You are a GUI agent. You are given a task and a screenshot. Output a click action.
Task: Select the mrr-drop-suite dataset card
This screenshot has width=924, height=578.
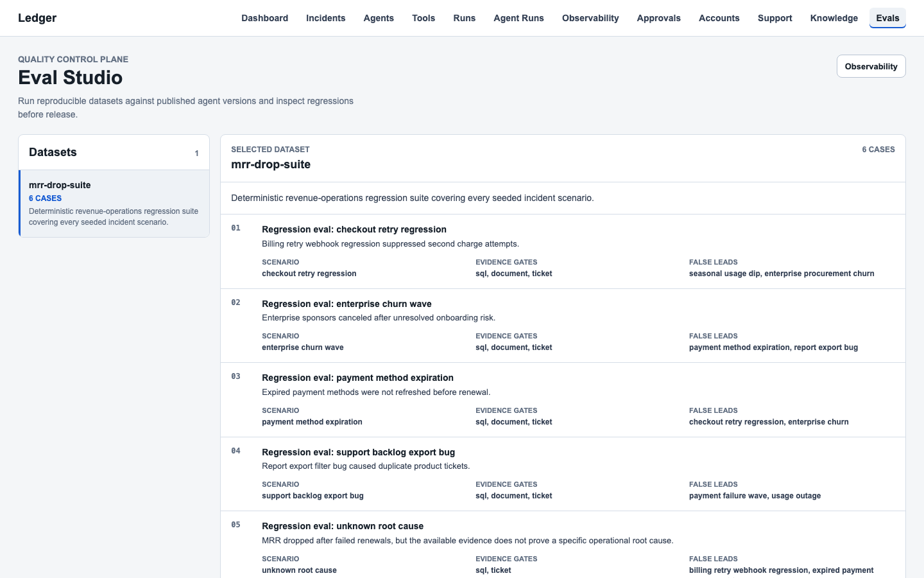[114, 203]
